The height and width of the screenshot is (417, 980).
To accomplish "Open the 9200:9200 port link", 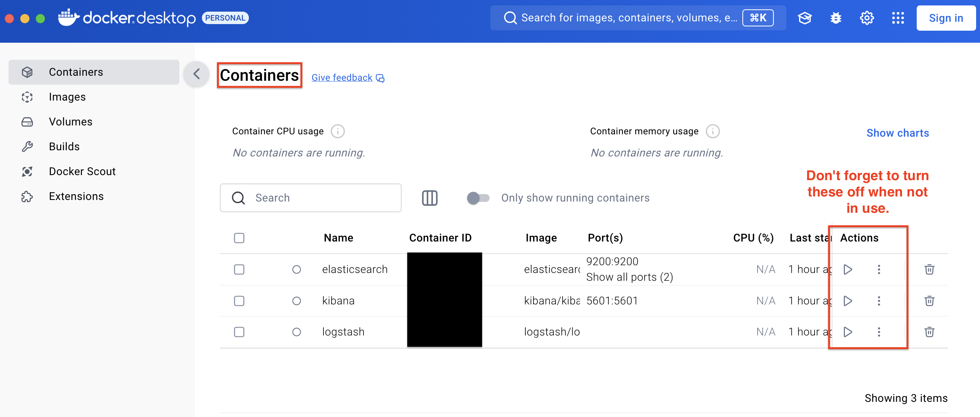I will [x=612, y=262].
